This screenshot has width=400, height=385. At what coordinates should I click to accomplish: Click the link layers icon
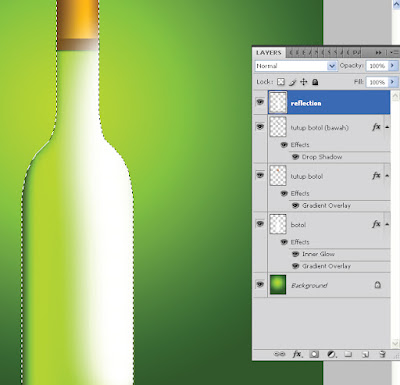(x=279, y=354)
